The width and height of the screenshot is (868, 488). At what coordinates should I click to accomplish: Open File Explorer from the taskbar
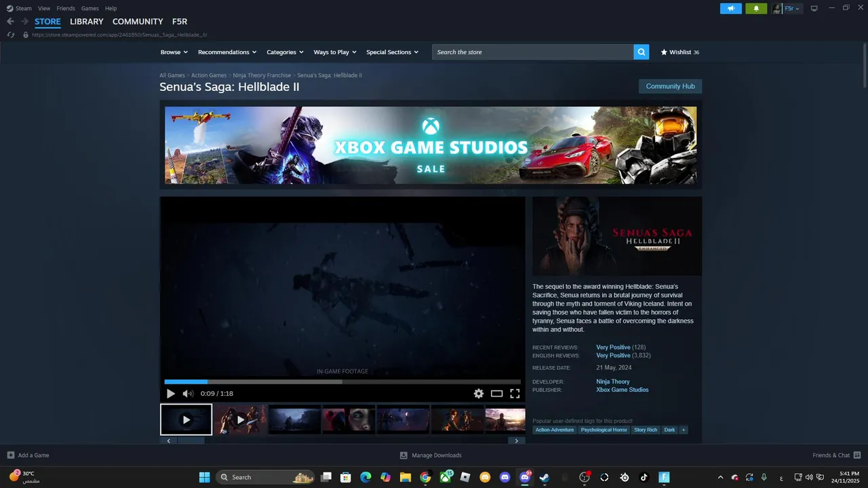406,477
